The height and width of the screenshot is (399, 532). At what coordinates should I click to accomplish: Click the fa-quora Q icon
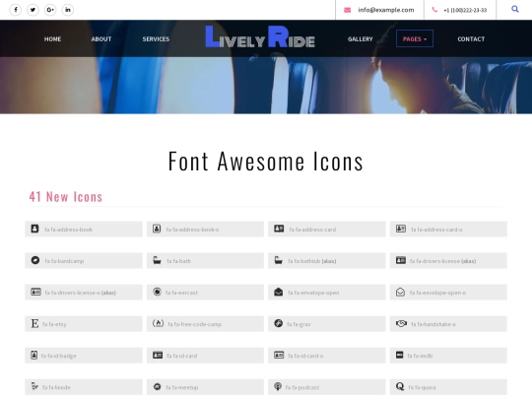[400, 386]
